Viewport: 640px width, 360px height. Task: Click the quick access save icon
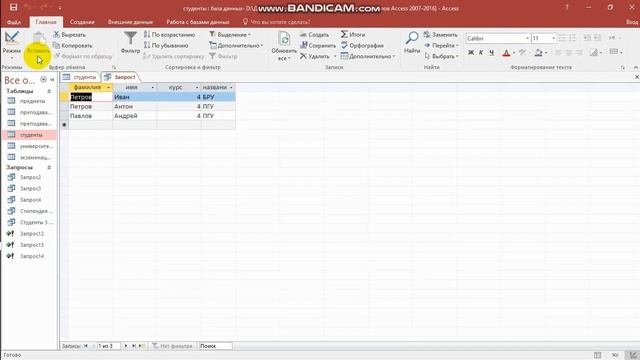click(13, 7)
